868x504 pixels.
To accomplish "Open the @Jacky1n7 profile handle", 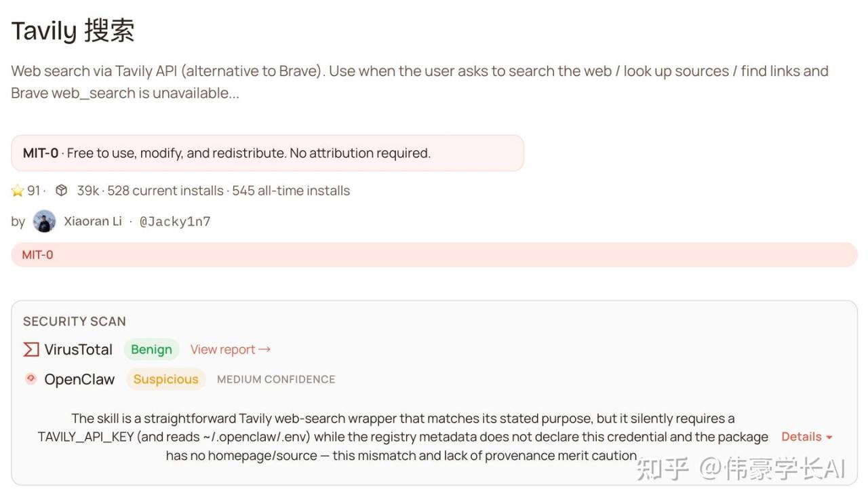I will coord(175,221).
